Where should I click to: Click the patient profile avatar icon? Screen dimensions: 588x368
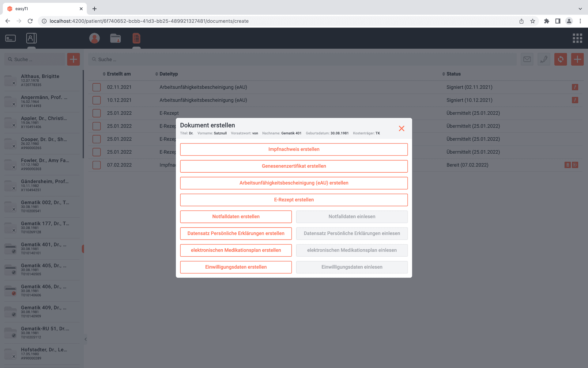click(x=94, y=38)
